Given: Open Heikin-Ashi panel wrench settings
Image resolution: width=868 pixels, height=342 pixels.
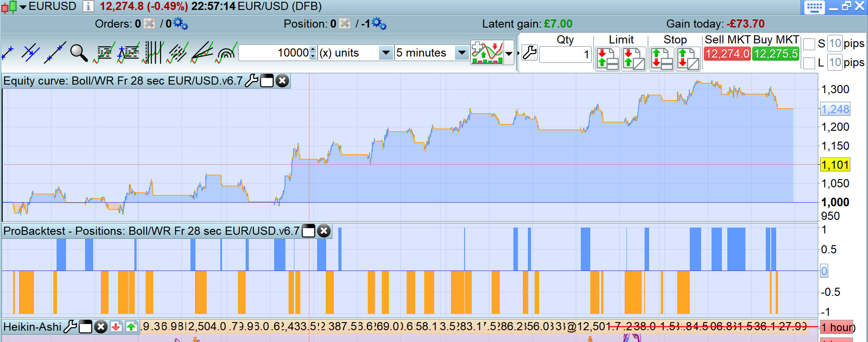Looking at the screenshot, I should (x=70, y=327).
